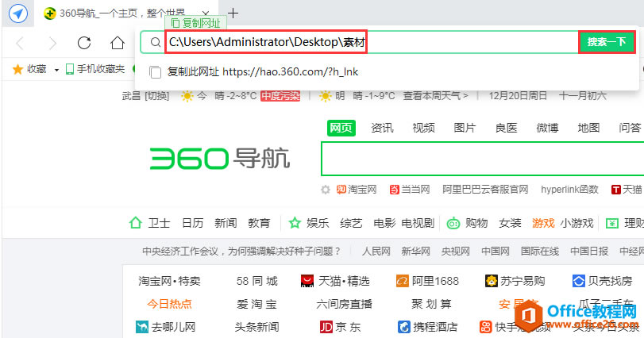
Task: Open 女装 category link
Action: 510,223
